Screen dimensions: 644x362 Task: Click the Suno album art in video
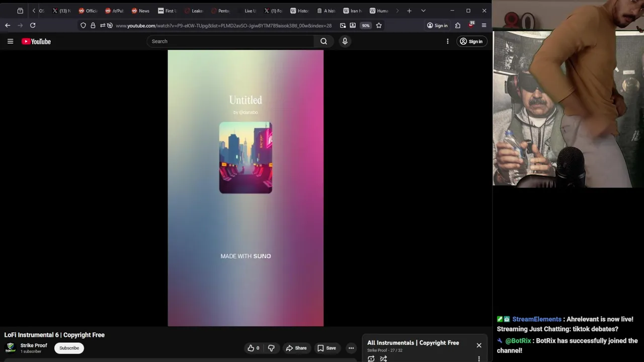coord(246,157)
